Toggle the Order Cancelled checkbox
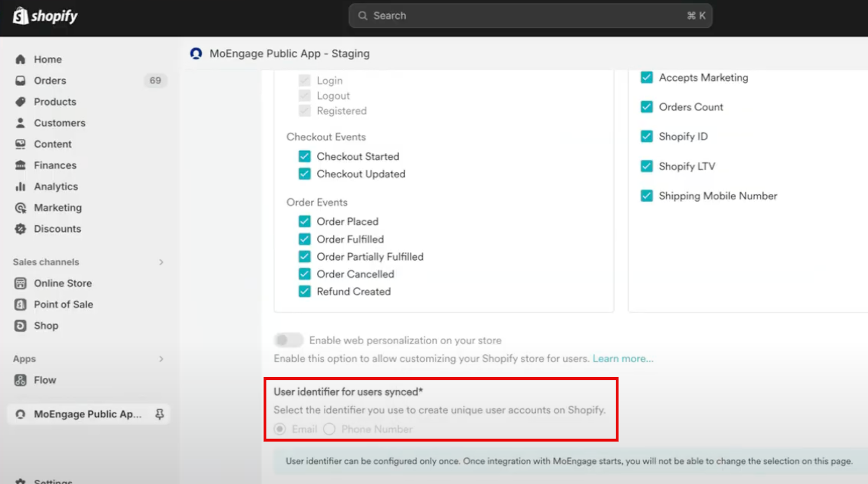This screenshot has height=484, width=868. [305, 274]
